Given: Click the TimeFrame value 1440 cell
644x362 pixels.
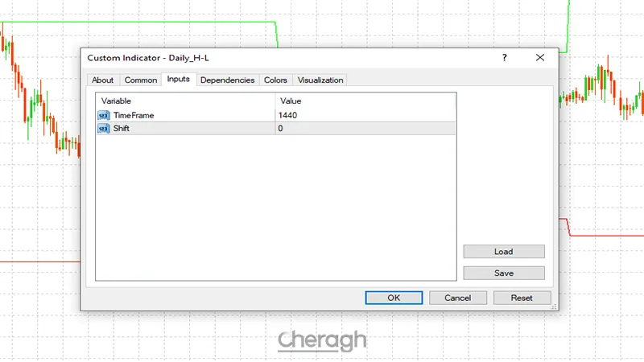Looking at the screenshot, I should [x=365, y=115].
